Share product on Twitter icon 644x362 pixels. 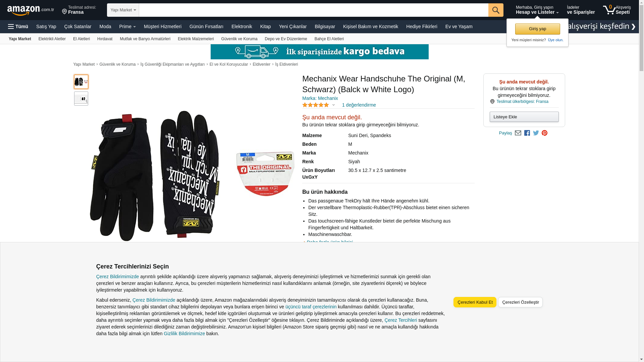click(536, 133)
